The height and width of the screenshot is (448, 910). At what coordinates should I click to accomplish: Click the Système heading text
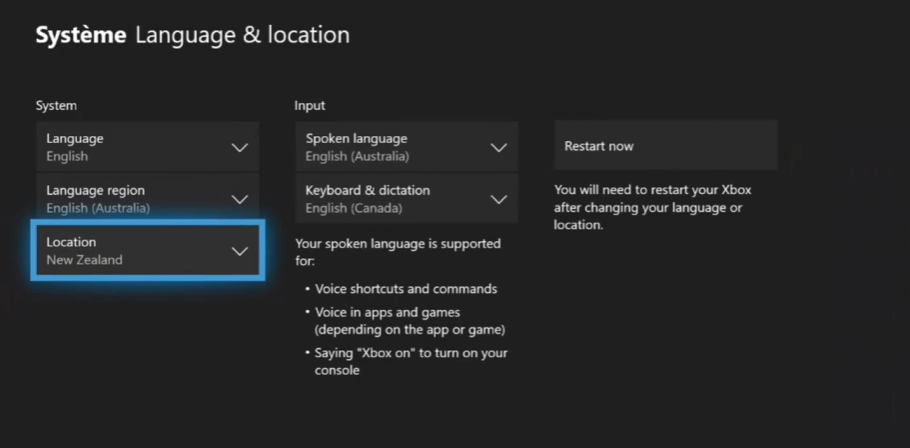[x=81, y=36]
